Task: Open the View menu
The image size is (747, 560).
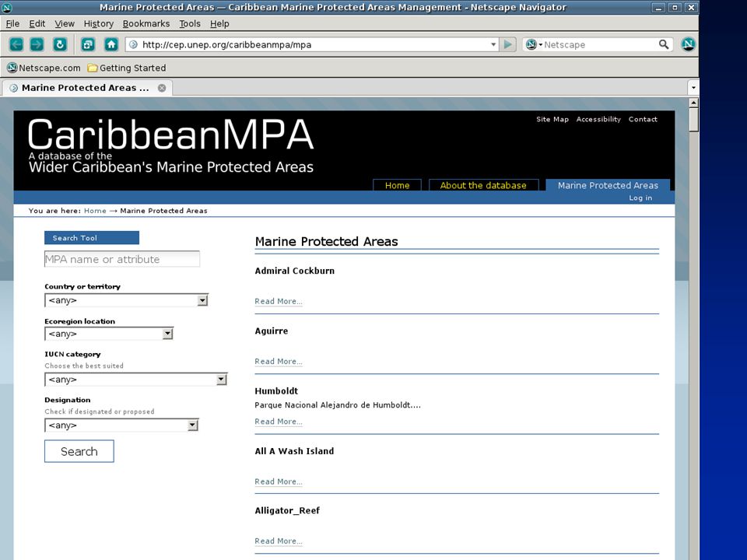Action: 65,23
